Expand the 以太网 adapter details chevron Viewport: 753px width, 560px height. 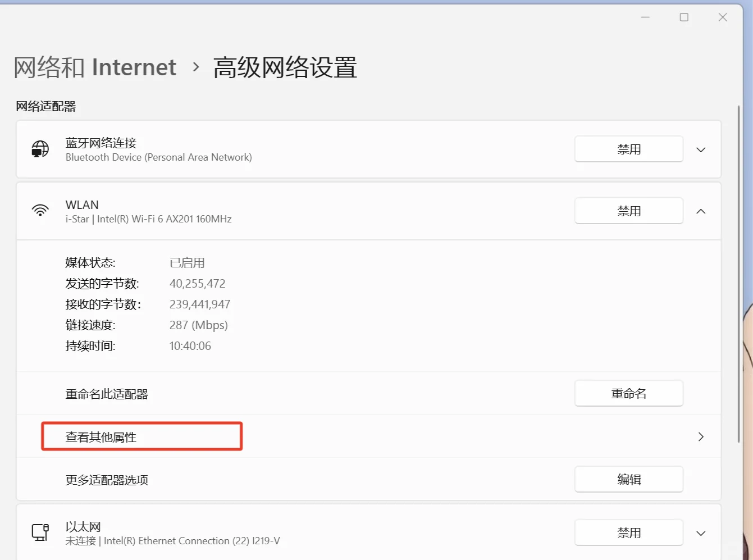pyautogui.click(x=700, y=532)
